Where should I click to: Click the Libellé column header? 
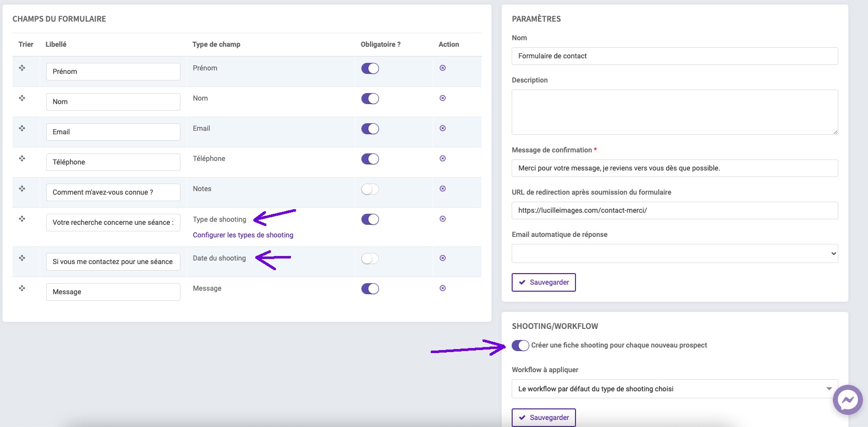pos(56,44)
